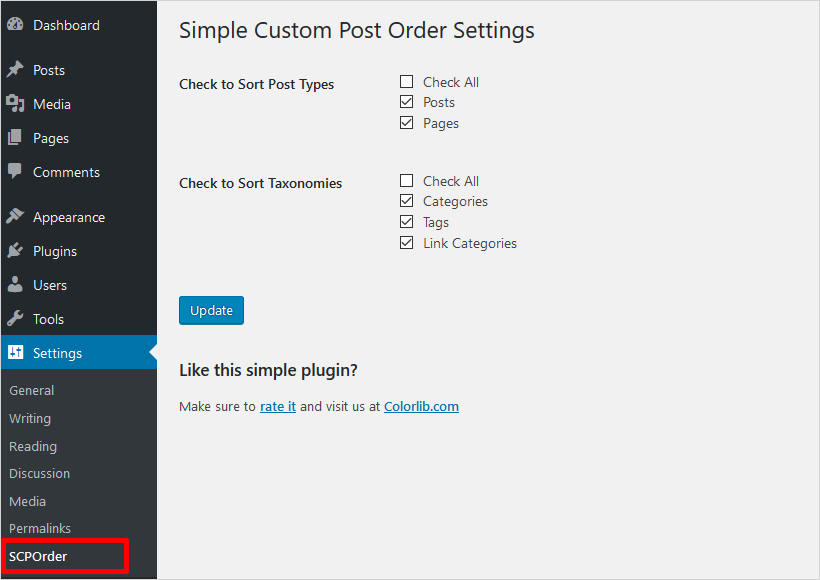Click the Media library icon
Image resolution: width=820 pixels, height=580 pixels.
tap(15, 104)
